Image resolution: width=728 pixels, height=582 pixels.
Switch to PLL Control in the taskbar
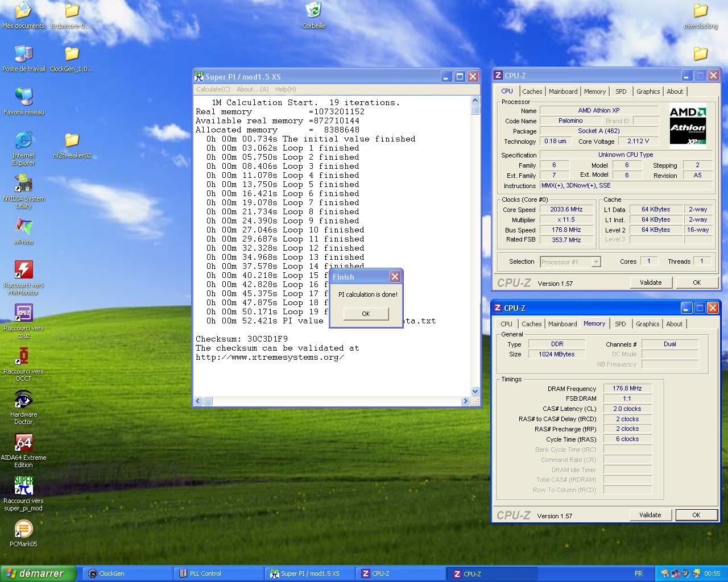pyautogui.click(x=219, y=573)
